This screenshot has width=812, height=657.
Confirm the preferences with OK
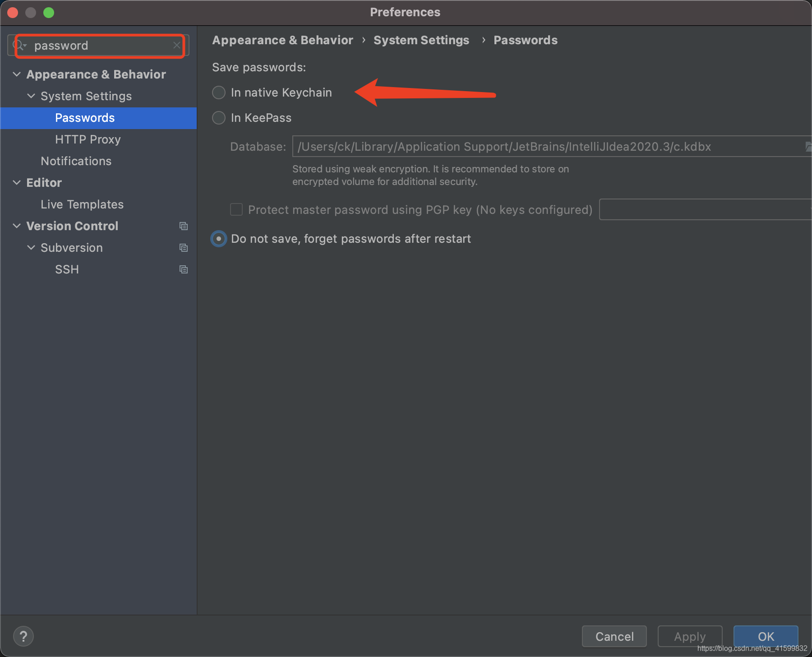point(766,636)
